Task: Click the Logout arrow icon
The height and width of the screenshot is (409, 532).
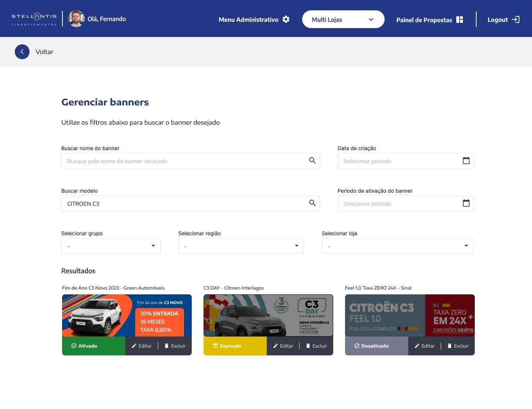Action: coord(516,20)
